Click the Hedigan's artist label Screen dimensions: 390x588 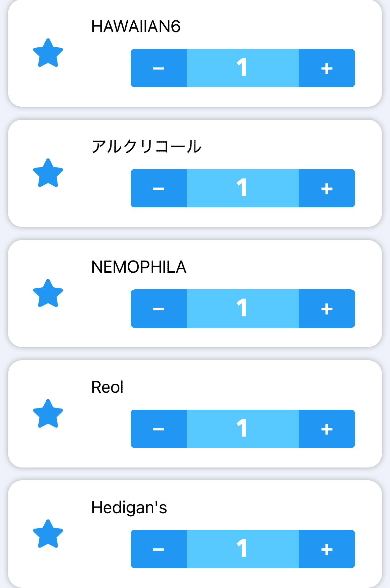click(x=129, y=508)
